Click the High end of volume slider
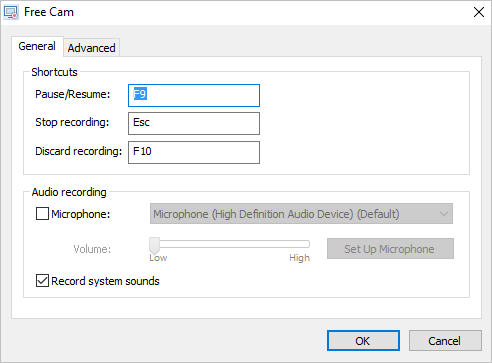Screen dimensions: 492x363 299,258
